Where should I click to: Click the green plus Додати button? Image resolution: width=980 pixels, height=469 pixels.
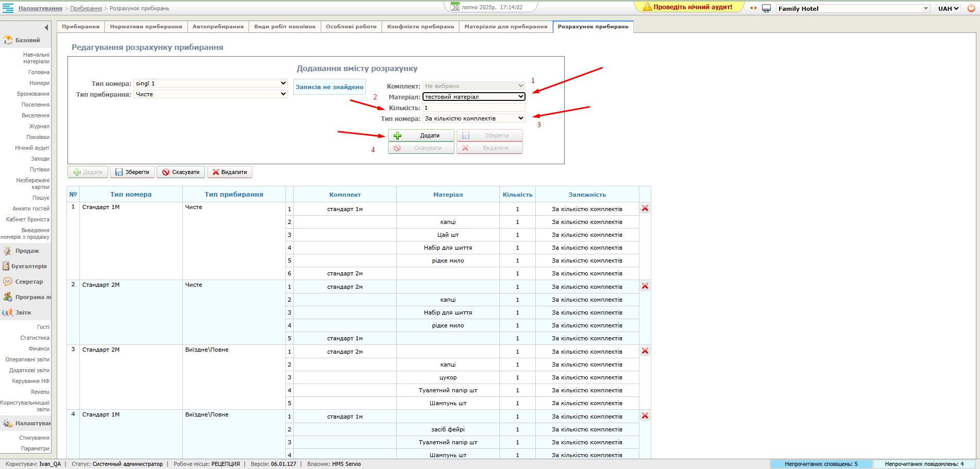421,136
